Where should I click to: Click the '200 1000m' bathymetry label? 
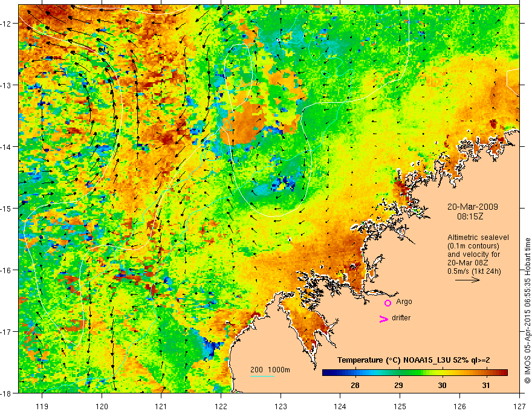pyautogui.click(x=270, y=370)
